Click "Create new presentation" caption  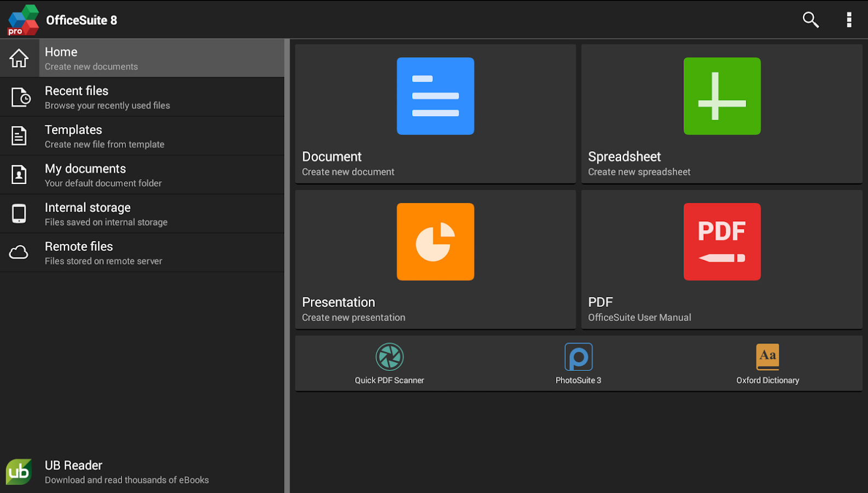click(x=354, y=318)
